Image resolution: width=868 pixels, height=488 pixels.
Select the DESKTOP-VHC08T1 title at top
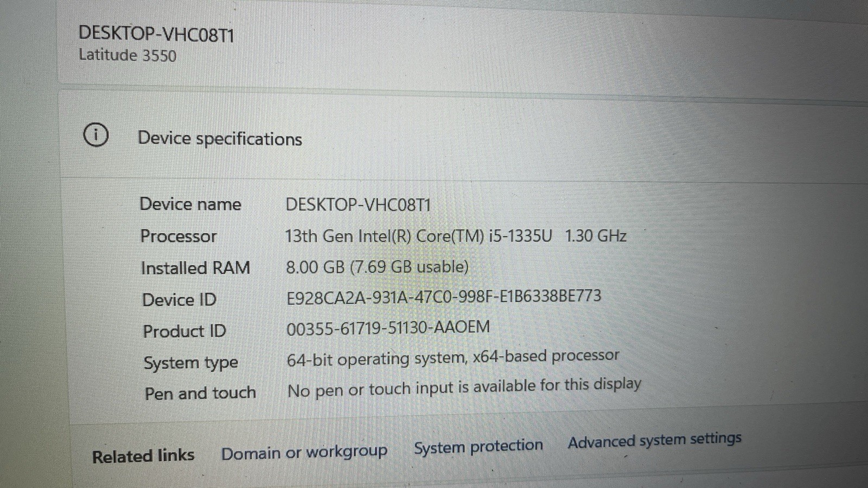pos(156,34)
